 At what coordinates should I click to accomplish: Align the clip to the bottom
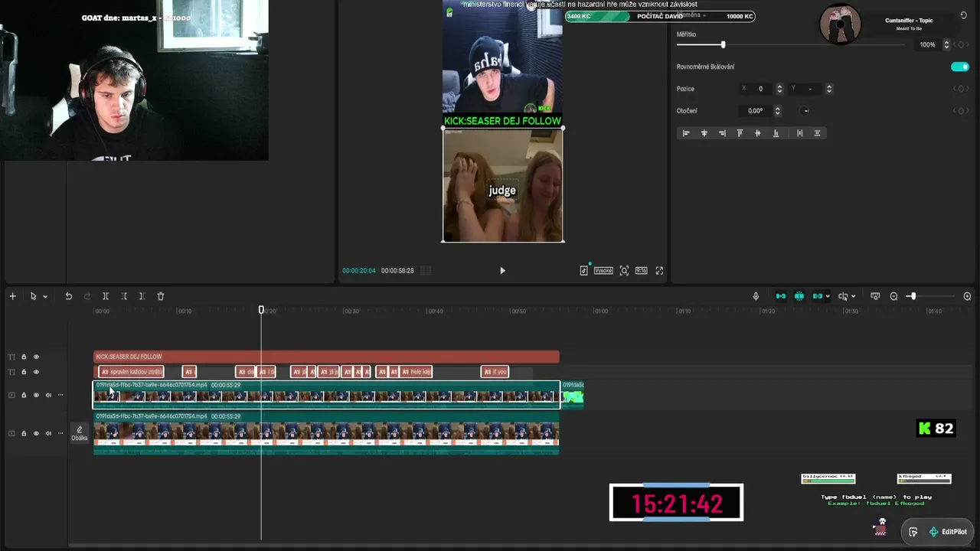click(776, 133)
